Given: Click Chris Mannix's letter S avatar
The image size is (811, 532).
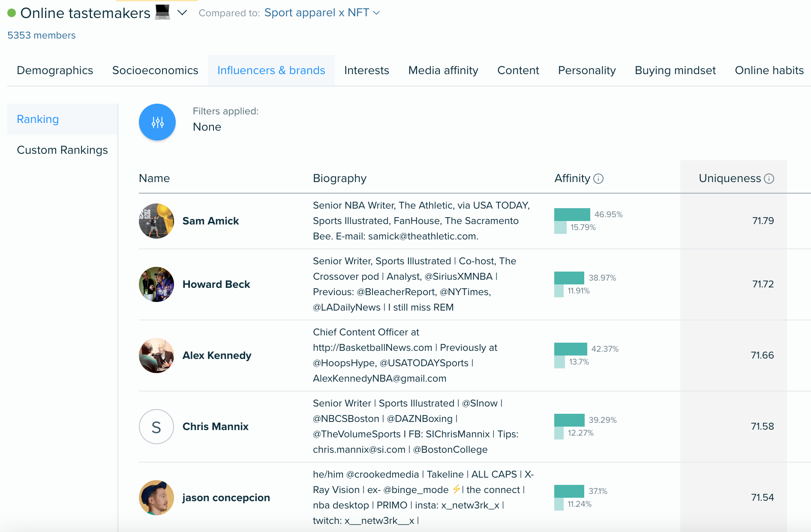Looking at the screenshot, I should coord(156,427).
